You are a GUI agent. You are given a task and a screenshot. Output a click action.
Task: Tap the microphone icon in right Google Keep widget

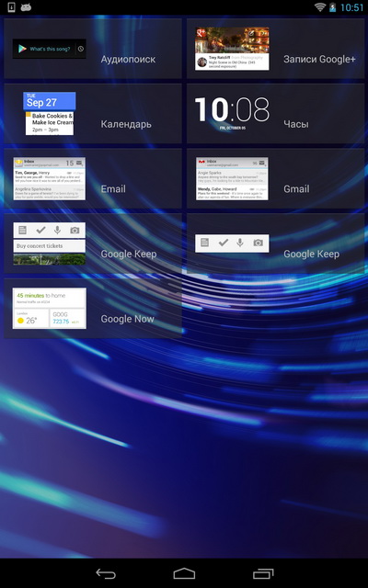(x=240, y=243)
